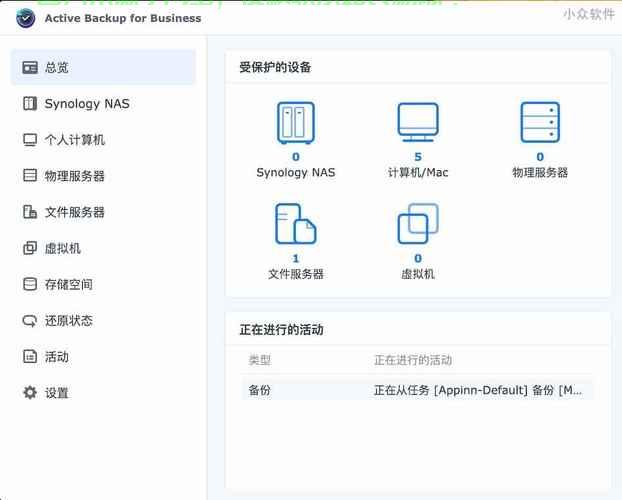Open 存储空间 in the sidebar
This screenshot has width=622, height=500.
103,284
